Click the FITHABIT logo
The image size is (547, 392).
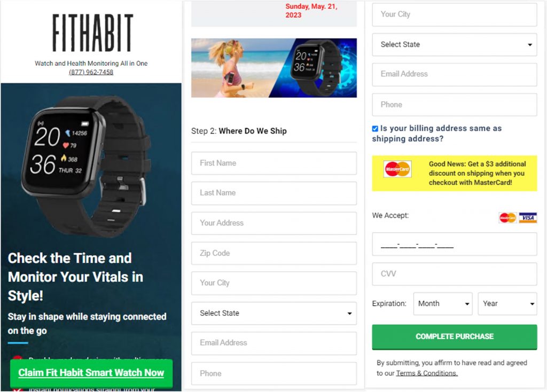point(93,33)
